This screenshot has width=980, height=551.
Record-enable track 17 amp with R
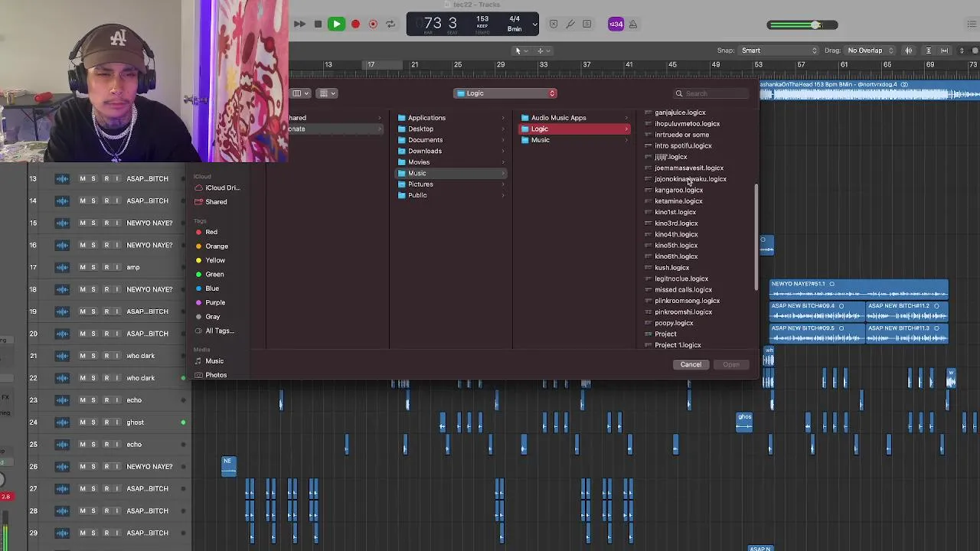[x=106, y=268]
